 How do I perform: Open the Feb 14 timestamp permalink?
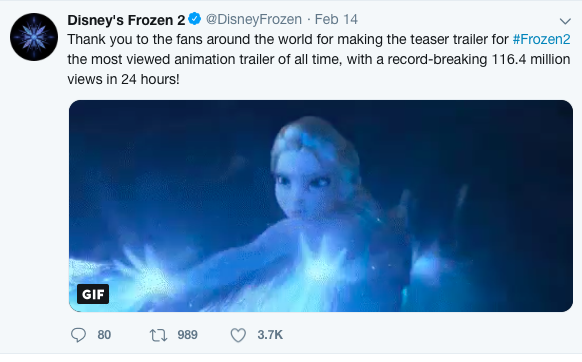336,19
